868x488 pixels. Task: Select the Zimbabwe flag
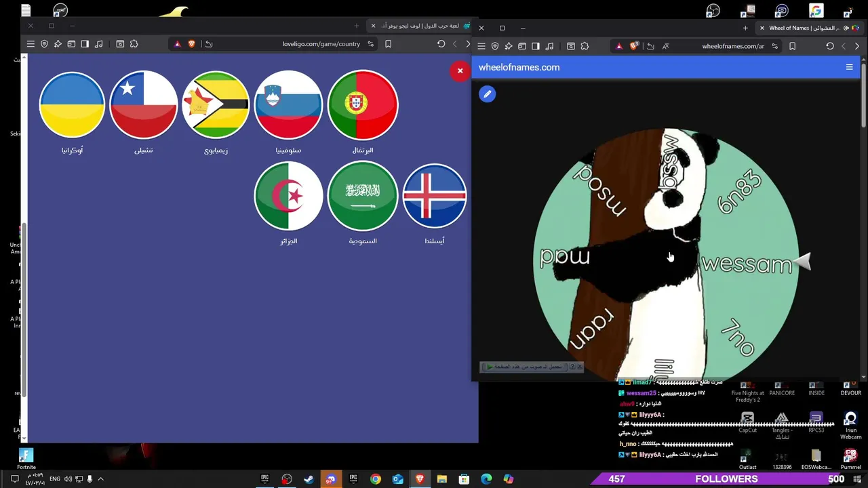(x=216, y=105)
